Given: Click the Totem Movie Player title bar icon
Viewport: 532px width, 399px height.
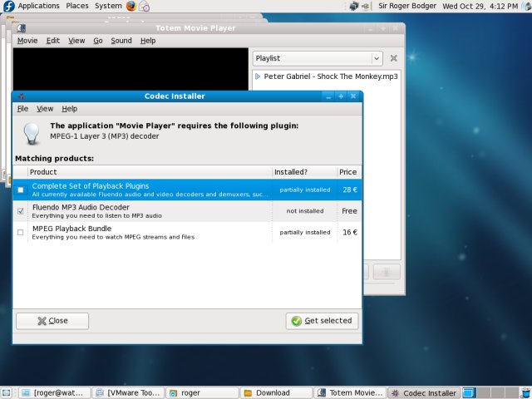Looking at the screenshot, I should coord(21,28).
